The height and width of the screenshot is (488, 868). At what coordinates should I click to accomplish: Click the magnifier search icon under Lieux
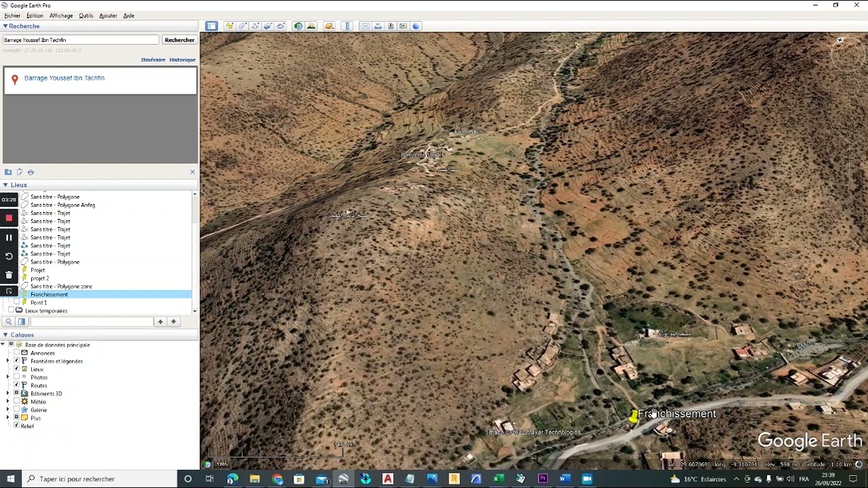click(9, 321)
